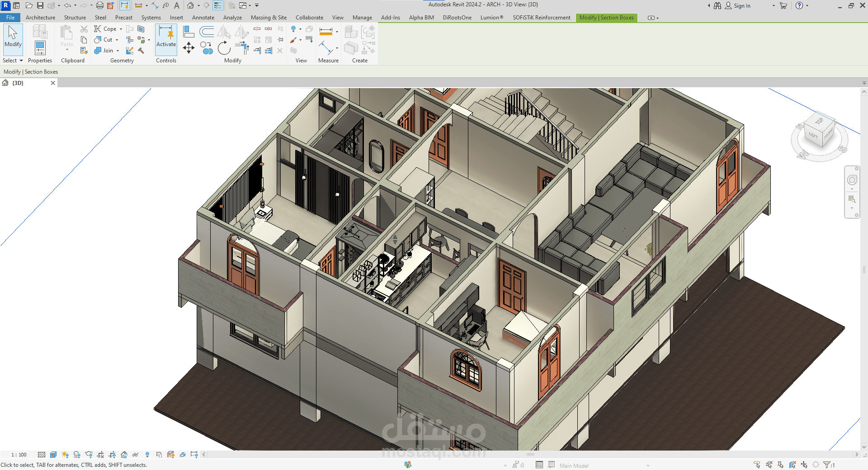Toggle Show Crop Region
Viewport: 868px width, 470px height.
pos(112,455)
